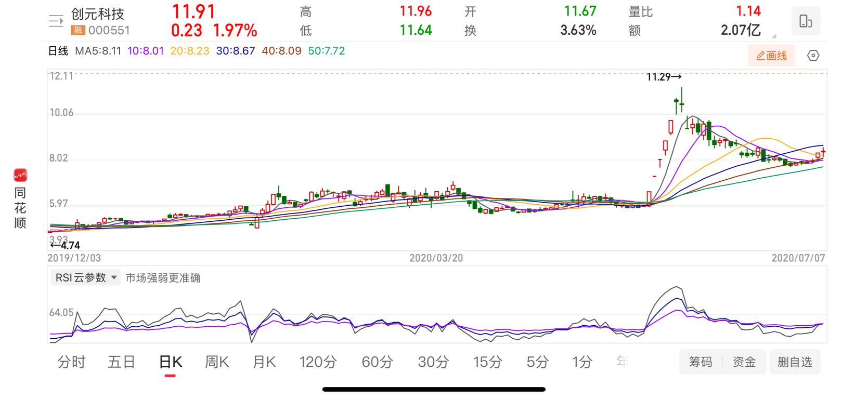Tap the open price 11.67
The width and height of the screenshot is (868, 399).
click(580, 11)
